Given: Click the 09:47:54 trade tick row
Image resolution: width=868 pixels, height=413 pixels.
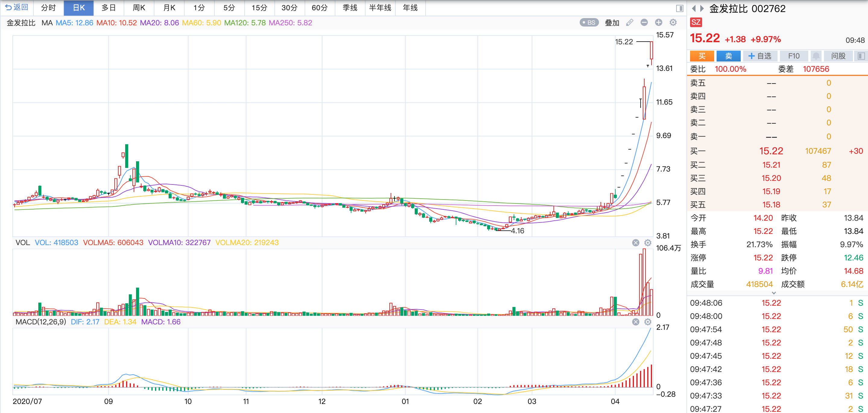Looking at the screenshot, I should [x=777, y=330].
